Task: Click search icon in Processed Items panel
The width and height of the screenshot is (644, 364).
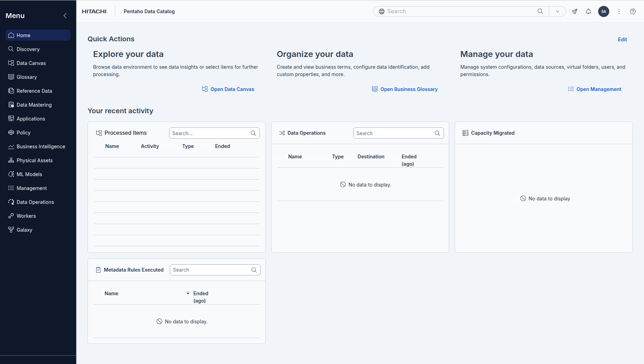Action: click(253, 133)
